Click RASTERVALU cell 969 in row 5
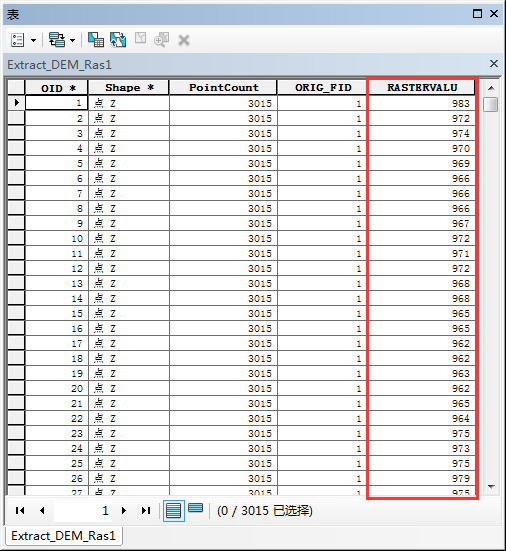Image resolution: width=506 pixels, height=551 pixels. pyautogui.click(x=422, y=163)
